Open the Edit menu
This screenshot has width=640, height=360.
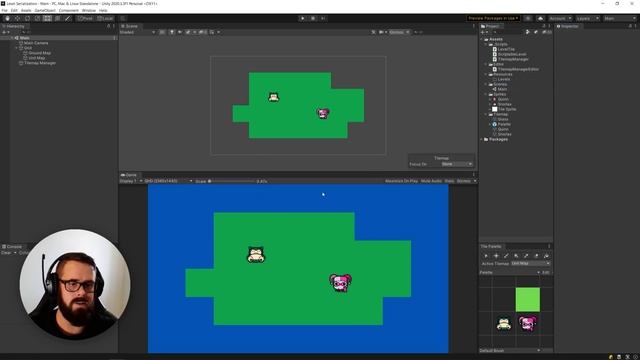14,10
